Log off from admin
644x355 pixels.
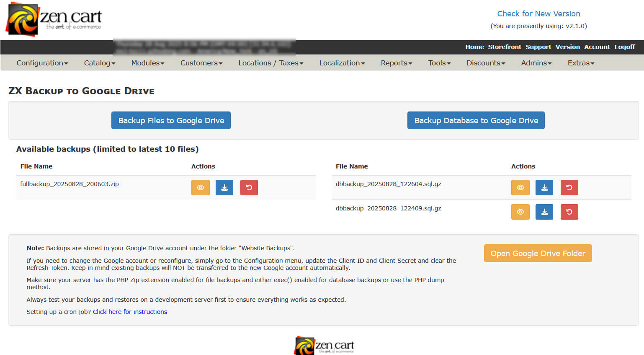pyautogui.click(x=625, y=47)
